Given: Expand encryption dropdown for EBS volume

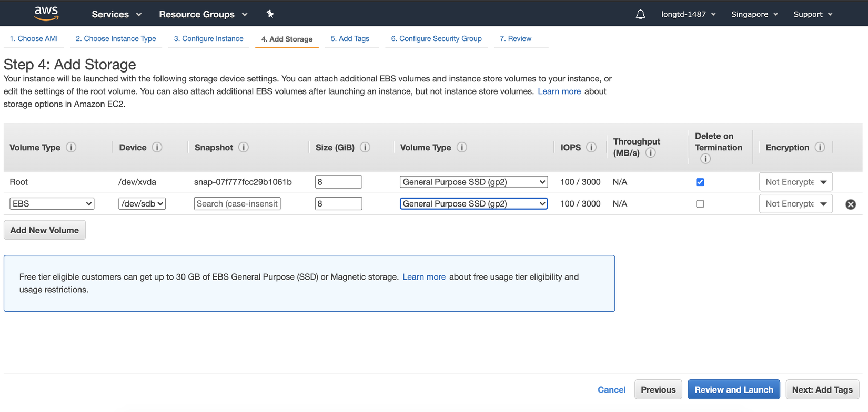Looking at the screenshot, I should tap(795, 204).
